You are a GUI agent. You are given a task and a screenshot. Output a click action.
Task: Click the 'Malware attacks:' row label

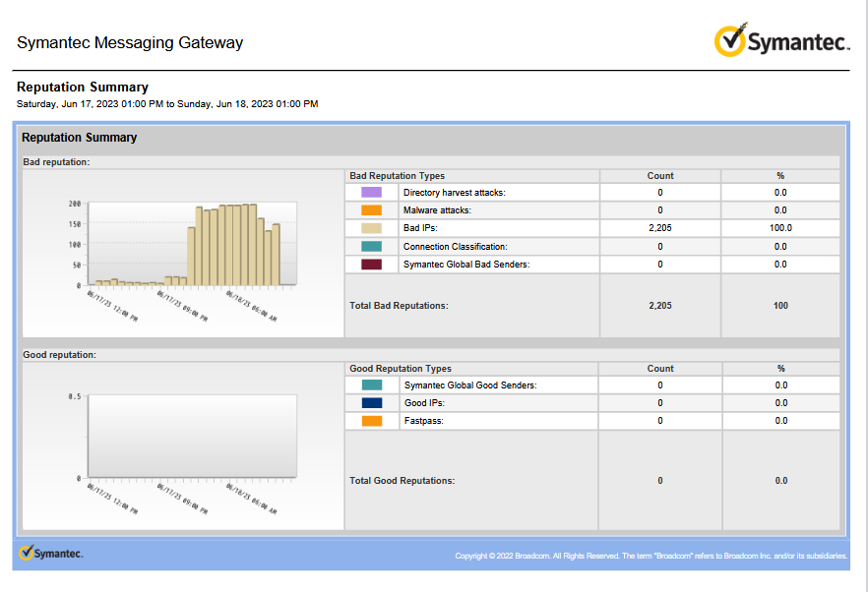click(437, 210)
